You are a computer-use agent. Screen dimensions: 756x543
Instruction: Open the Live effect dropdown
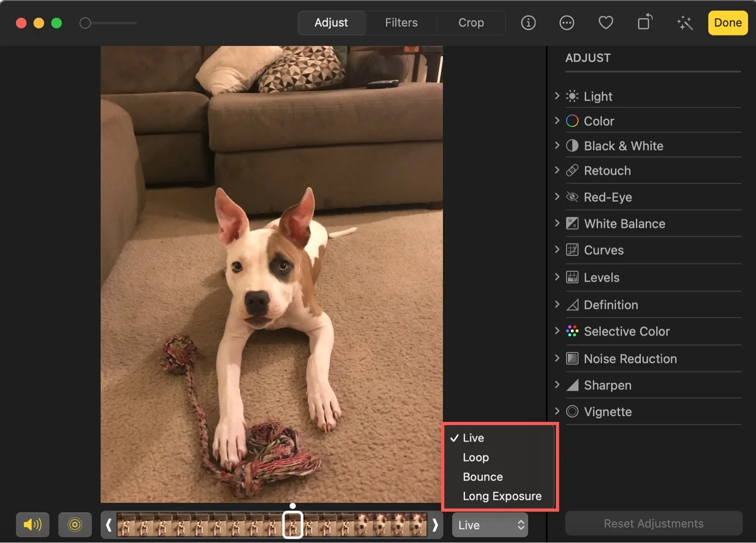point(490,525)
